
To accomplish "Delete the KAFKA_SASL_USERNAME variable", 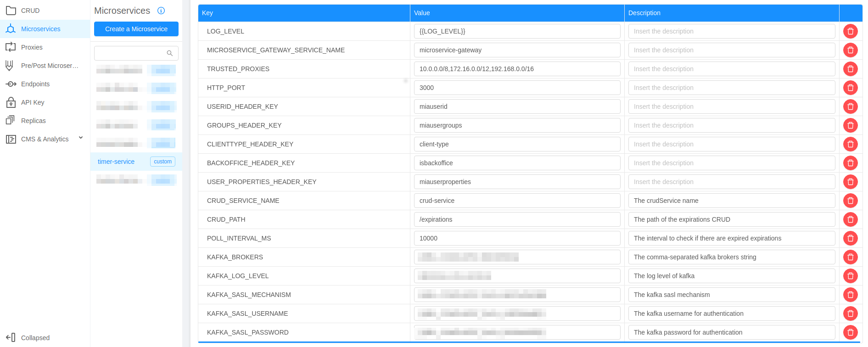I will pyautogui.click(x=850, y=313).
